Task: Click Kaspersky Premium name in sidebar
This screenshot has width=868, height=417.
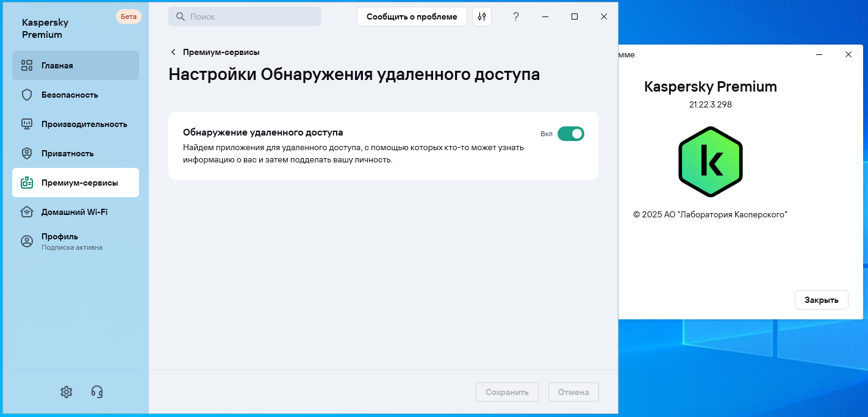Action: [x=45, y=28]
